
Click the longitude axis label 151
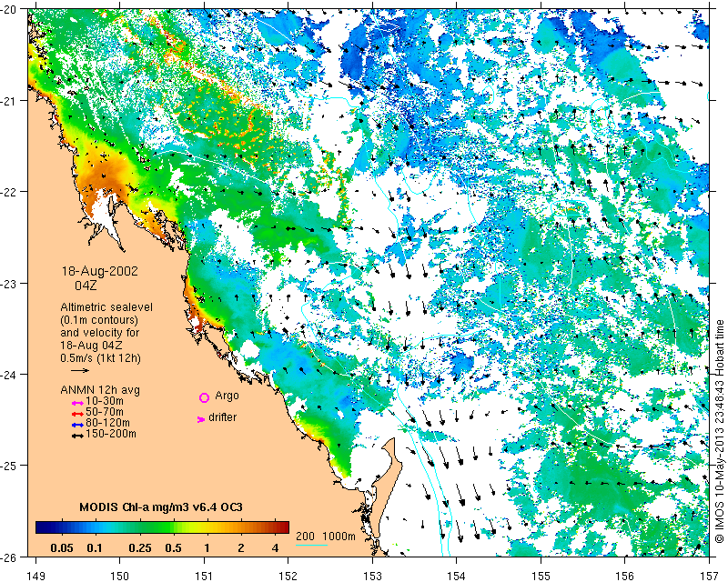pyautogui.click(x=204, y=576)
